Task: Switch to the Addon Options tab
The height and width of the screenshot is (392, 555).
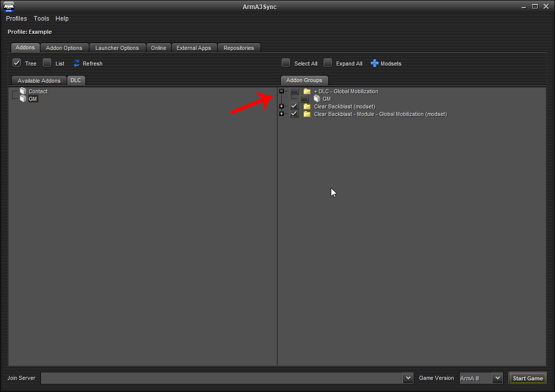Action: (64, 48)
